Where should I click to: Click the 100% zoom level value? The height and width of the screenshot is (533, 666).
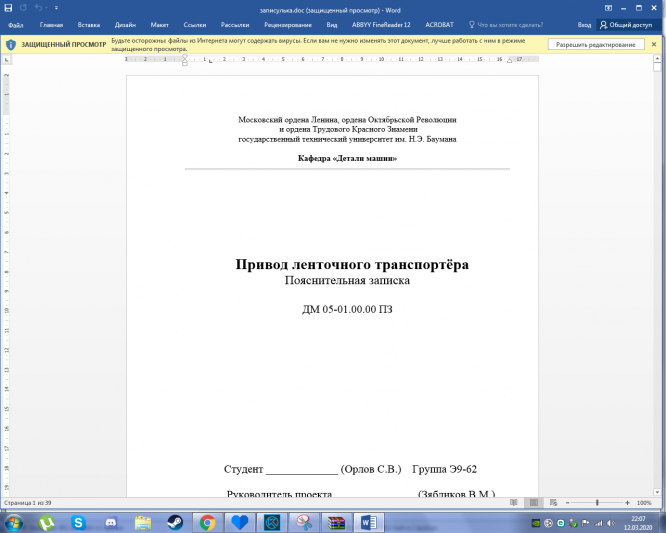644,503
